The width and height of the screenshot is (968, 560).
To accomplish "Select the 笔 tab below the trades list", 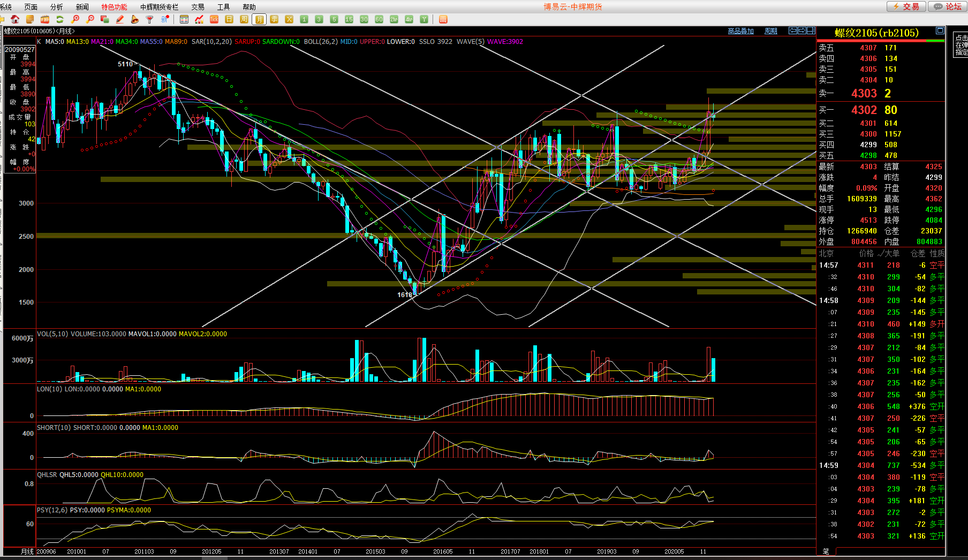I will click(826, 551).
